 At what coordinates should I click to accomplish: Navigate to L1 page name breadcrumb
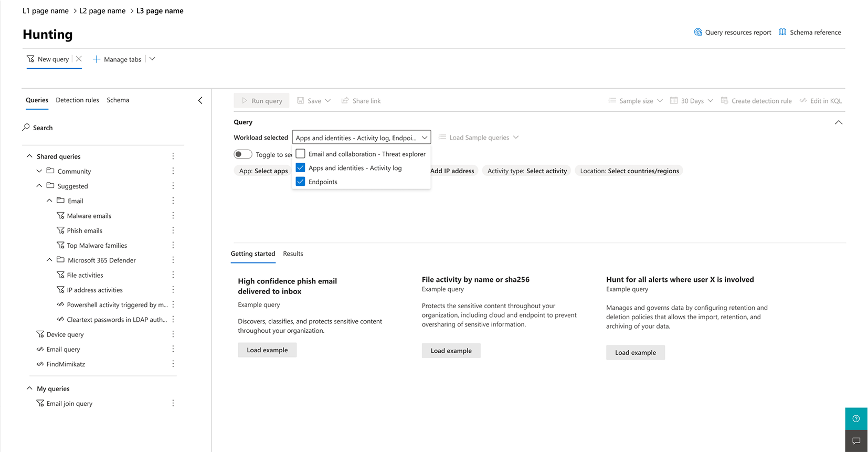[x=46, y=10]
